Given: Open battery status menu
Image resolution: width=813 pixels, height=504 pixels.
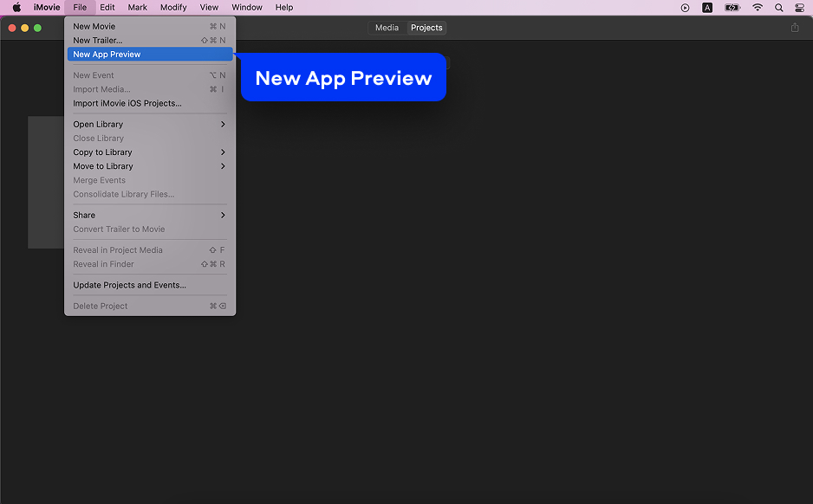Looking at the screenshot, I should point(732,7).
